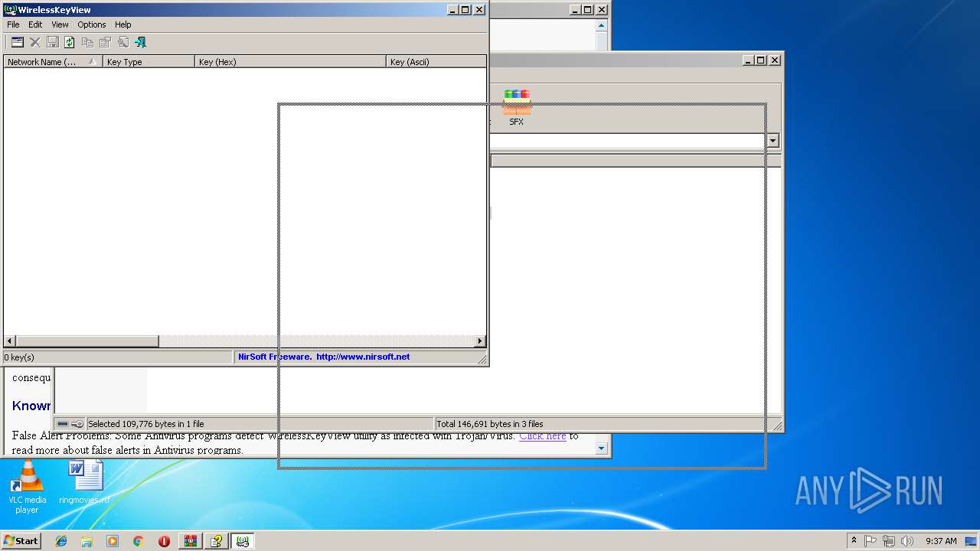Click the volume speaker tray icon
The image size is (980, 551).
907,541
